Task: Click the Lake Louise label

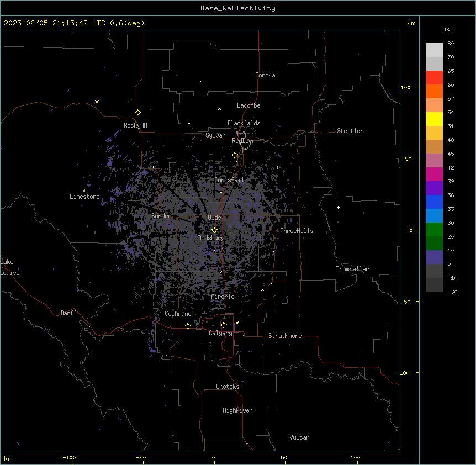Action: pos(10,267)
